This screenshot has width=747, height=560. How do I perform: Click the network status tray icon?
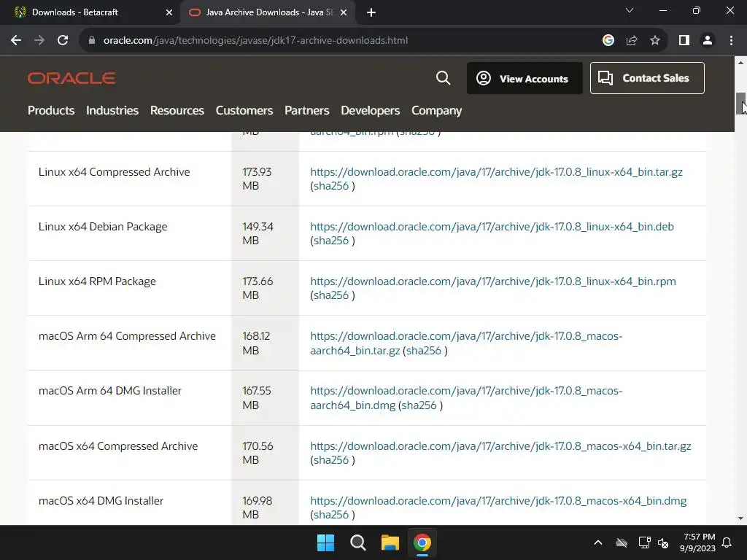644,542
